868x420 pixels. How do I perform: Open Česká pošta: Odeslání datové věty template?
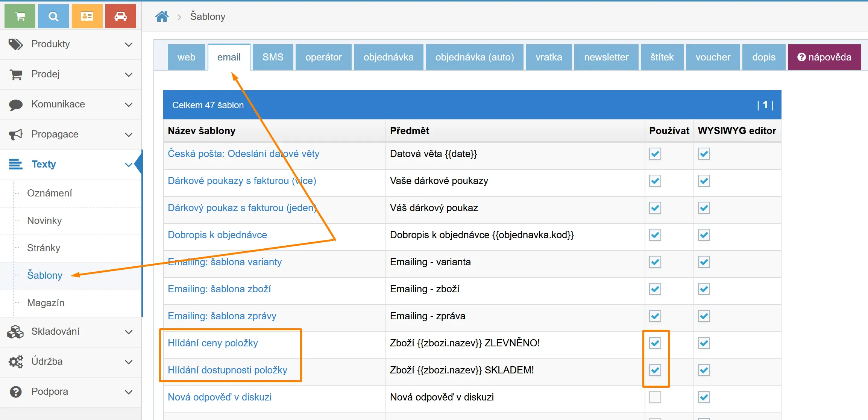pyautogui.click(x=243, y=154)
